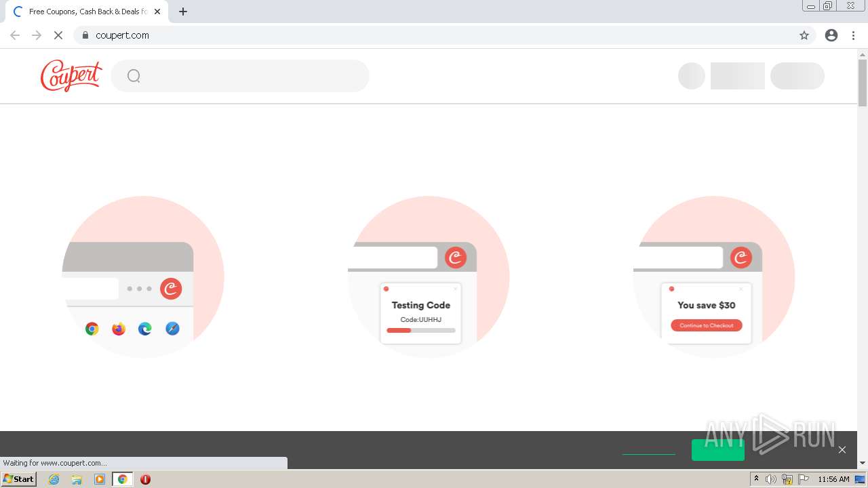Click the code testing progress bar

click(x=421, y=330)
